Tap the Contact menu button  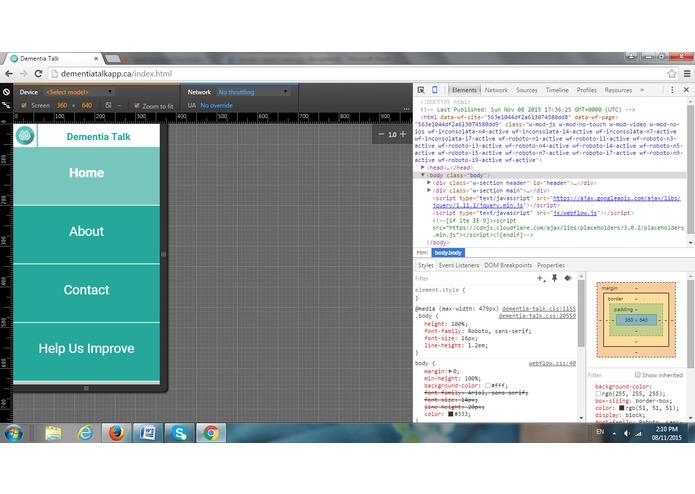(86, 293)
